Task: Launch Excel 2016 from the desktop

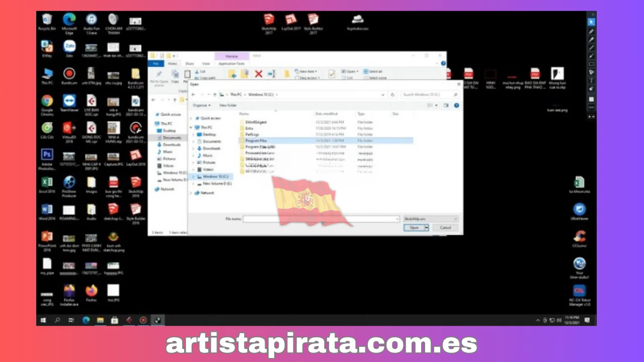Action: 47,185
